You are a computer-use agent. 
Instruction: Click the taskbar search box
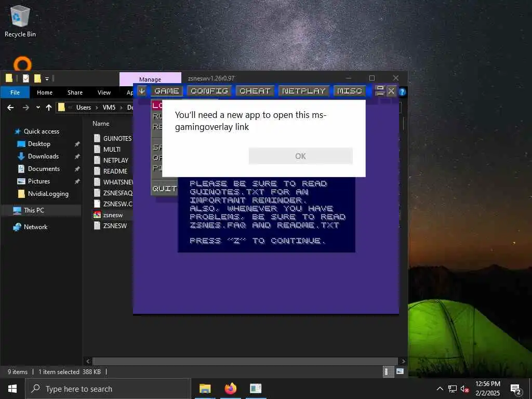tap(108, 389)
